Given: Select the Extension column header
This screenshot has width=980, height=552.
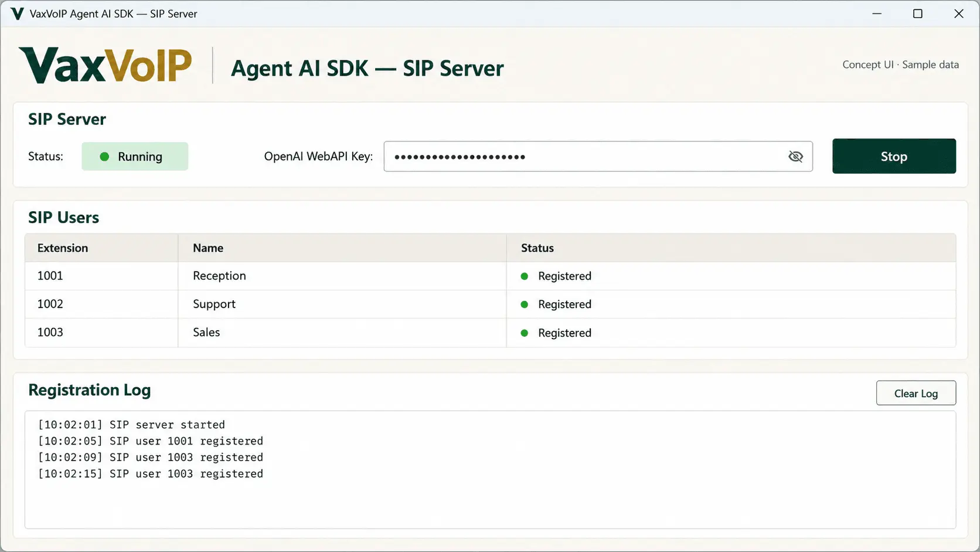Looking at the screenshot, I should tap(101, 248).
